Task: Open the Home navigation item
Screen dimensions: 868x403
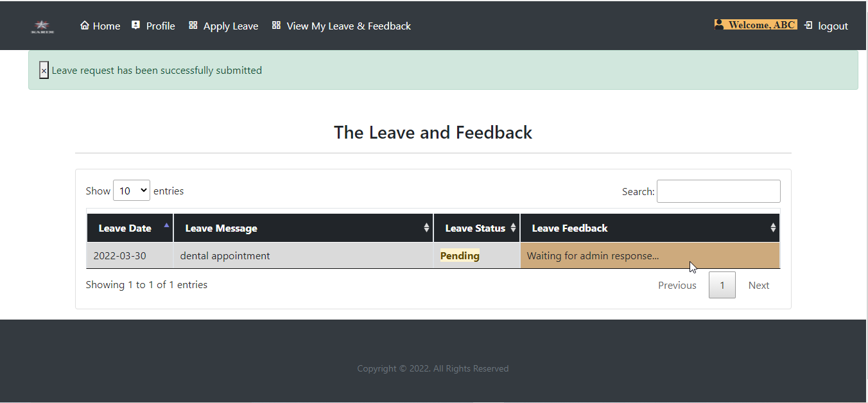Action: (105, 26)
